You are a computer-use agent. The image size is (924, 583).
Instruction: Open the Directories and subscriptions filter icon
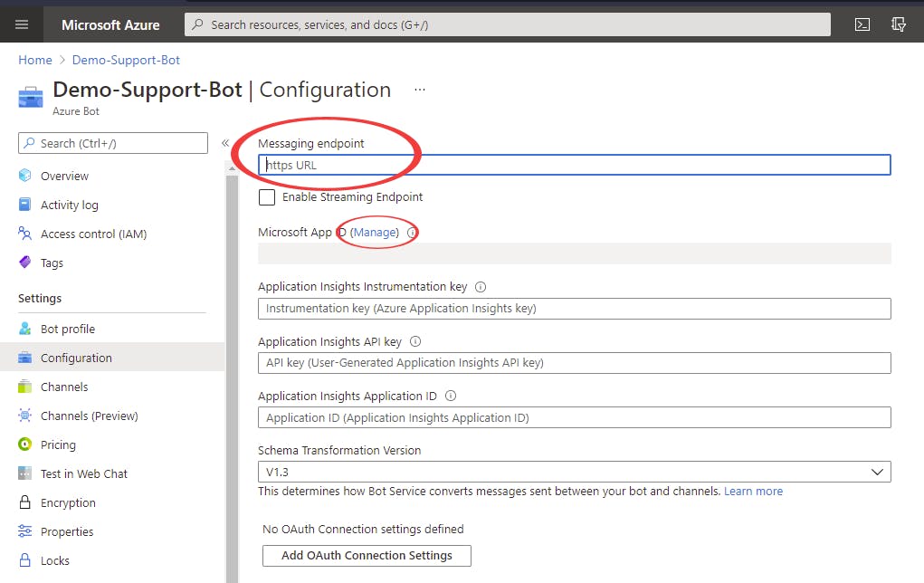pos(898,24)
